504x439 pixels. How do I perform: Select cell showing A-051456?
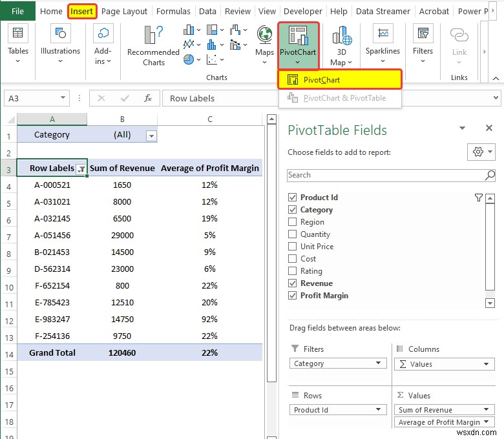[52, 236]
